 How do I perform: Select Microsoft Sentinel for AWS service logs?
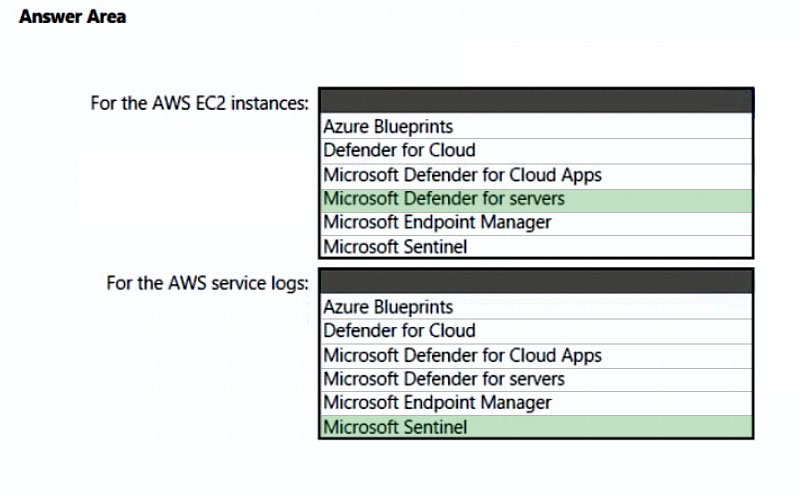[536, 427]
